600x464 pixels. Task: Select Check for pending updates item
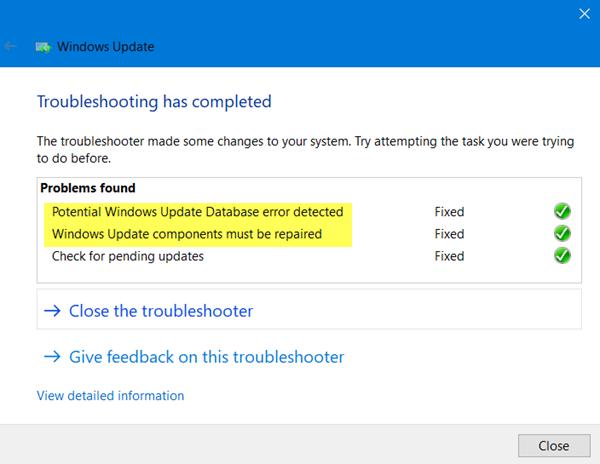(x=127, y=256)
